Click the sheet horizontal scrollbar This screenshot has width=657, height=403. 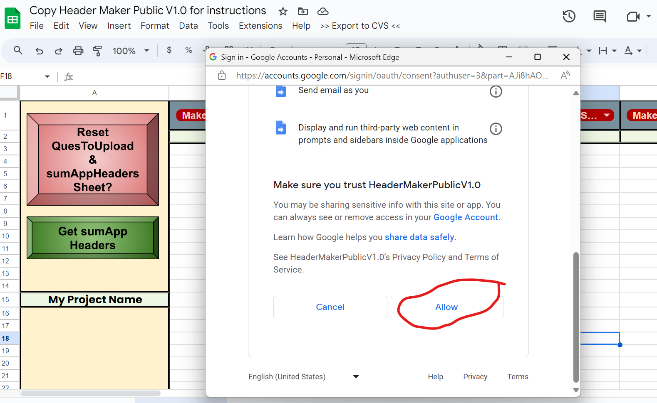(91, 393)
